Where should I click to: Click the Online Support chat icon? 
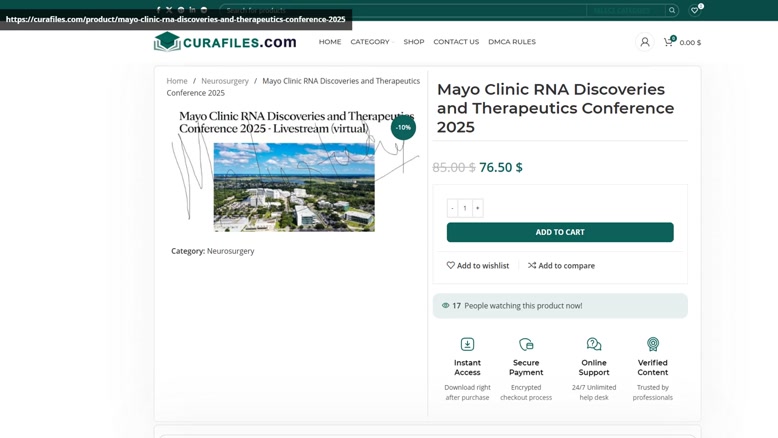tap(594, 344)
